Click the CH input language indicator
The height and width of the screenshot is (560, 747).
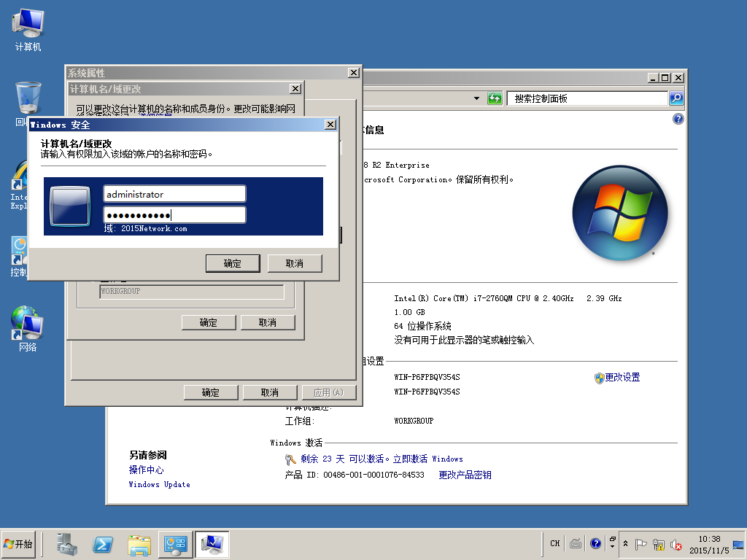(555, 543)
